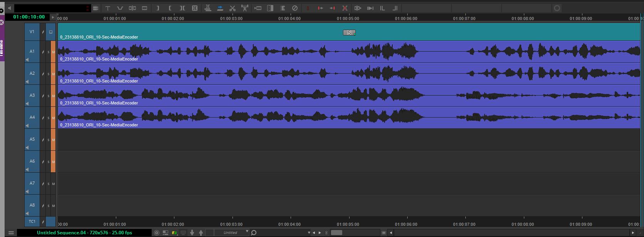
Task: Select the A2 track button
Action: pyautogui.click(x=32, y=73)
